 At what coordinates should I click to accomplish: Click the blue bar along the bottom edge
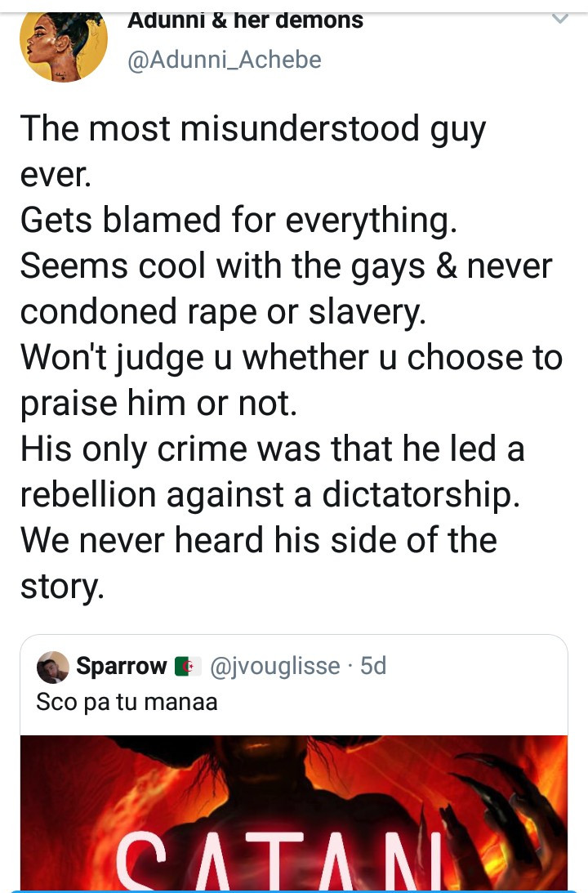(294, 890)
